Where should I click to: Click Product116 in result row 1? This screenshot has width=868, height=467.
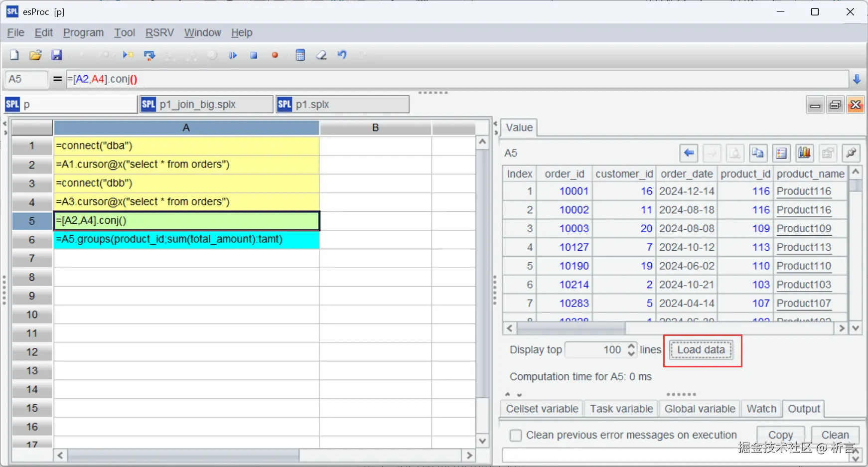click(x=804, y=191)
